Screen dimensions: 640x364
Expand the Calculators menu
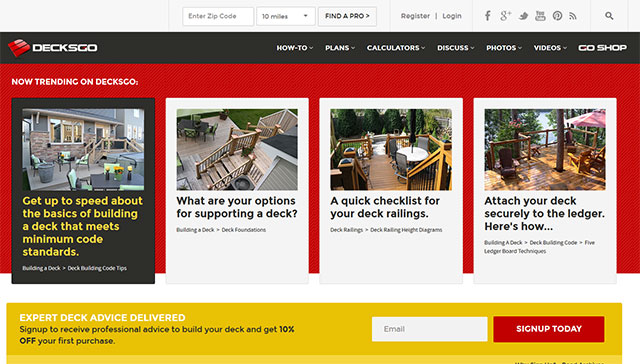coord(396,48)
